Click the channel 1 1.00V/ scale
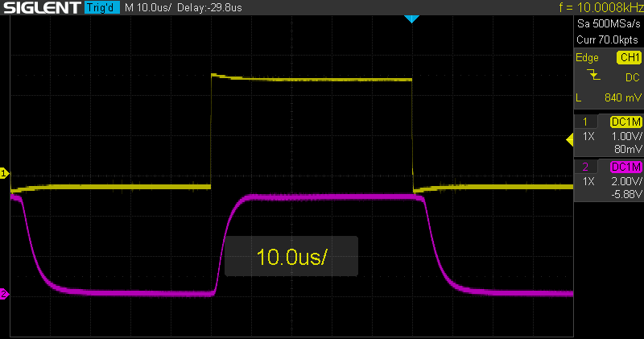Screen dimensions: 644x339 [627, 136]
